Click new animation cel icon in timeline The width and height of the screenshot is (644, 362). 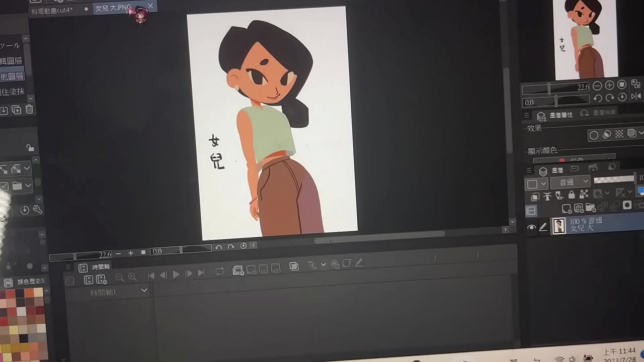click(x=238, y=270)
